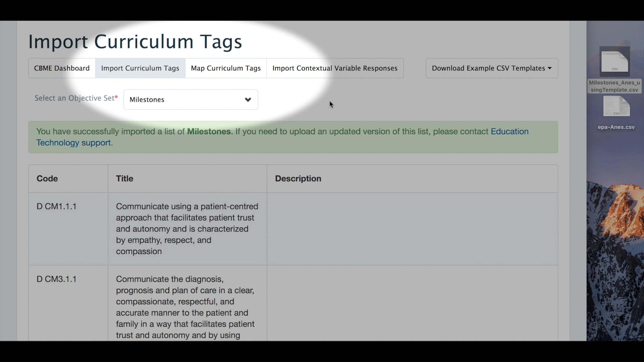
Task: Switch to the Map Curriculum Tags tab
Action: (x=226, y=68)
